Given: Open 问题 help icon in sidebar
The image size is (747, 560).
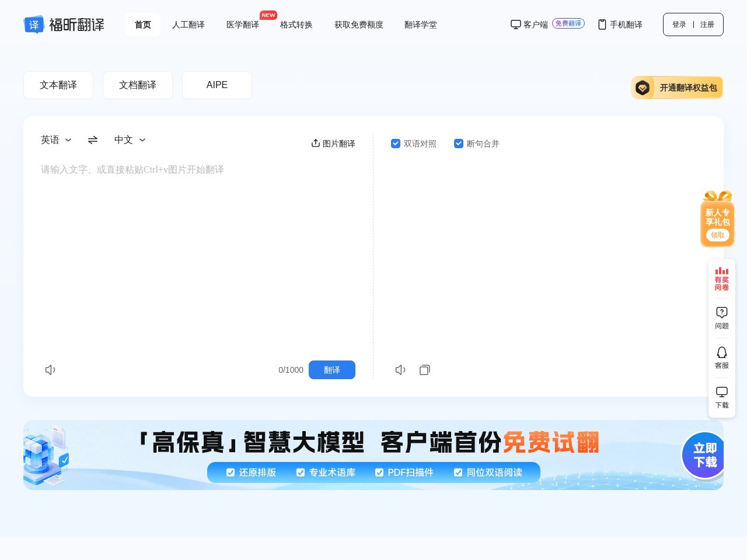Looking at the screenshot, I should (722, 318).
